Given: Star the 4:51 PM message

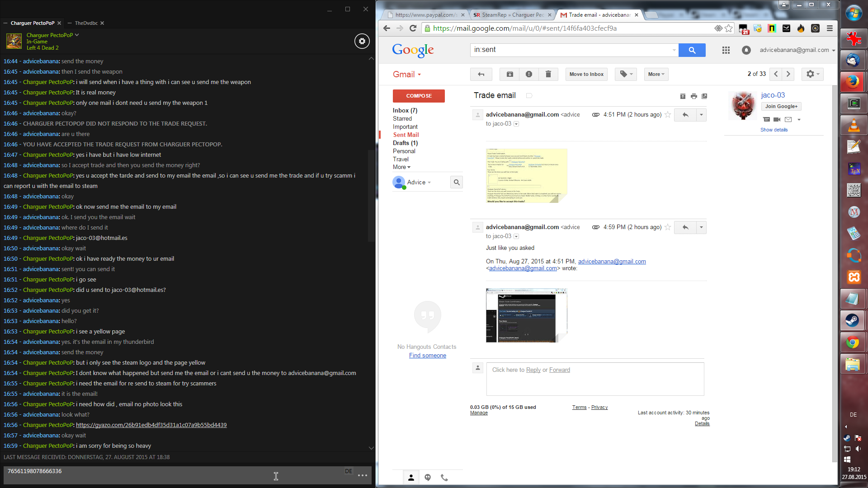Looking at the screenshot, I should 668,115.
